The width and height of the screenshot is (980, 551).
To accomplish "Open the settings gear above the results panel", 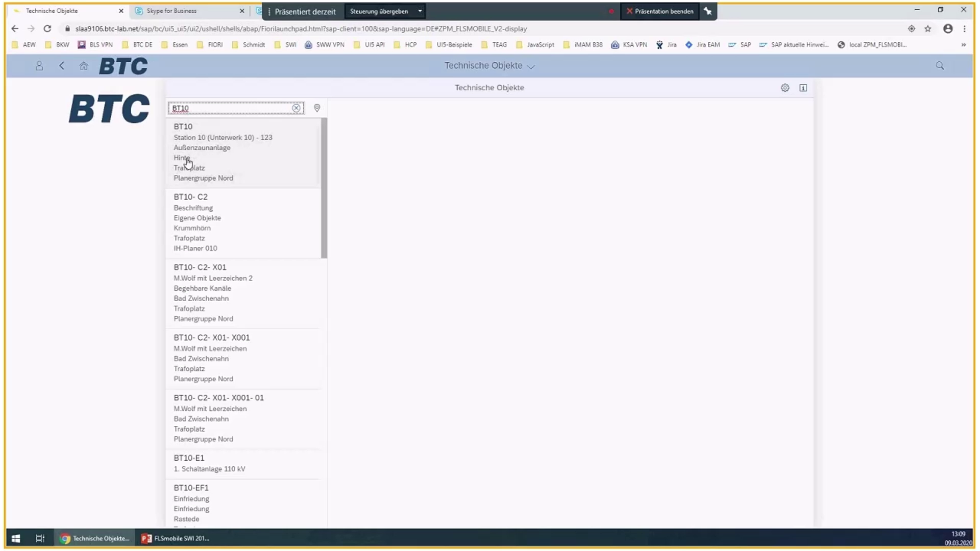I will click(785, 88).
